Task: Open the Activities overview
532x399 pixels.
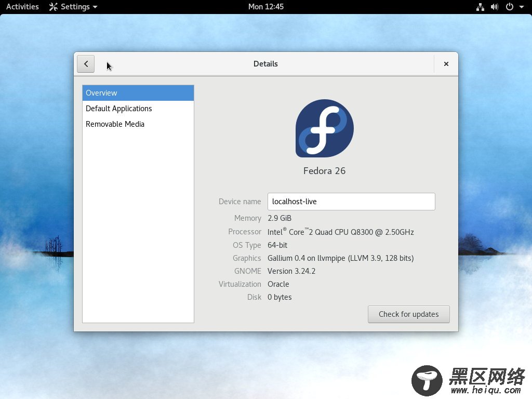Action: coord(22,7)
